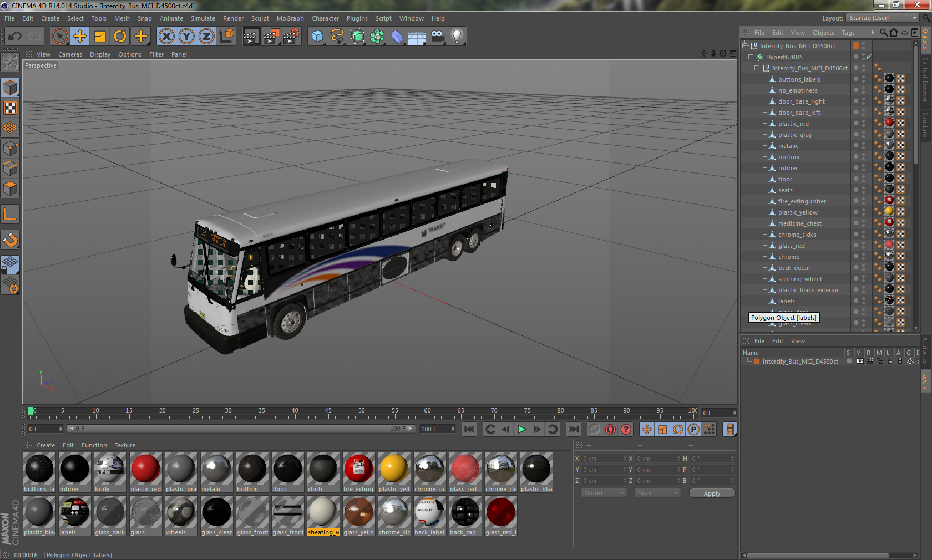Image resolution: width=932 pixels, height=560 pixels.
Task: Toggle HyperNURBS green enable checkmark
Action: 869,57
